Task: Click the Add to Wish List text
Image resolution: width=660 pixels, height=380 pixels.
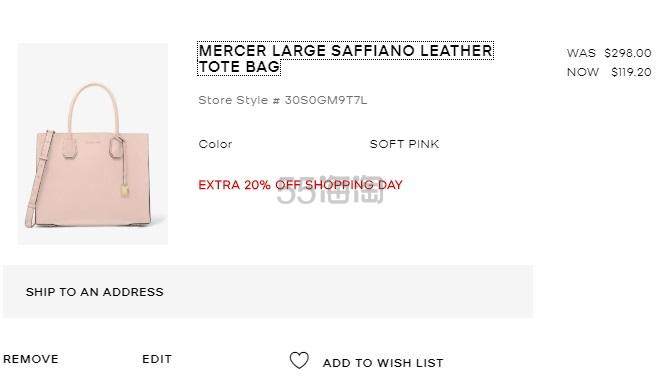Action: pyautogui.click(x=383, y=363)
